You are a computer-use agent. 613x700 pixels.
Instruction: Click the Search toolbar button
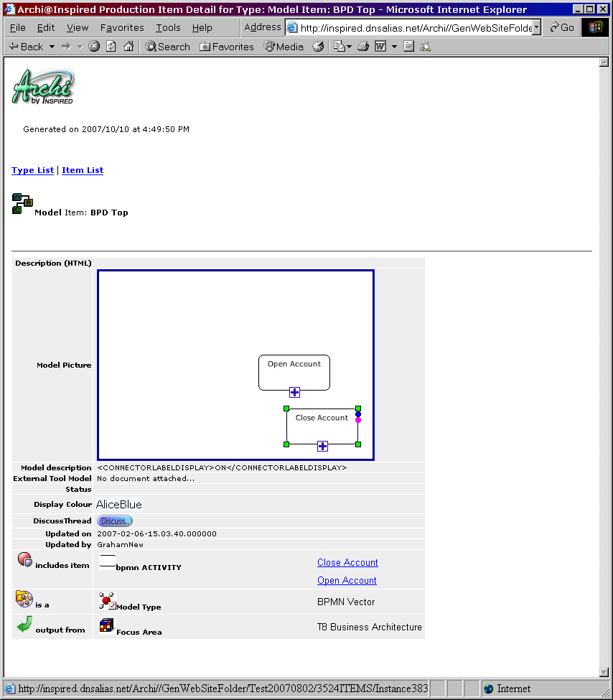click(x=167, y=47)
